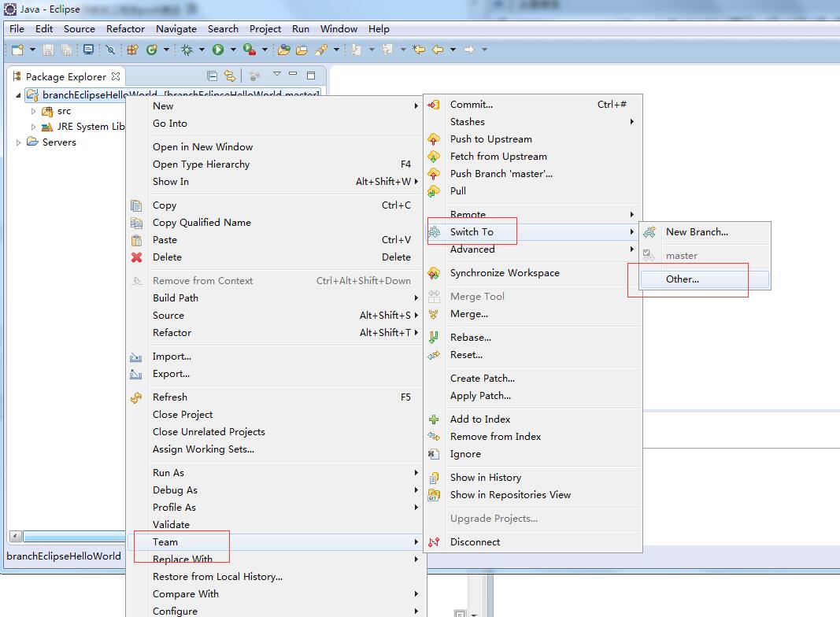Select the Servers tree item
840x617 pixels.
[x=59, y=142]
